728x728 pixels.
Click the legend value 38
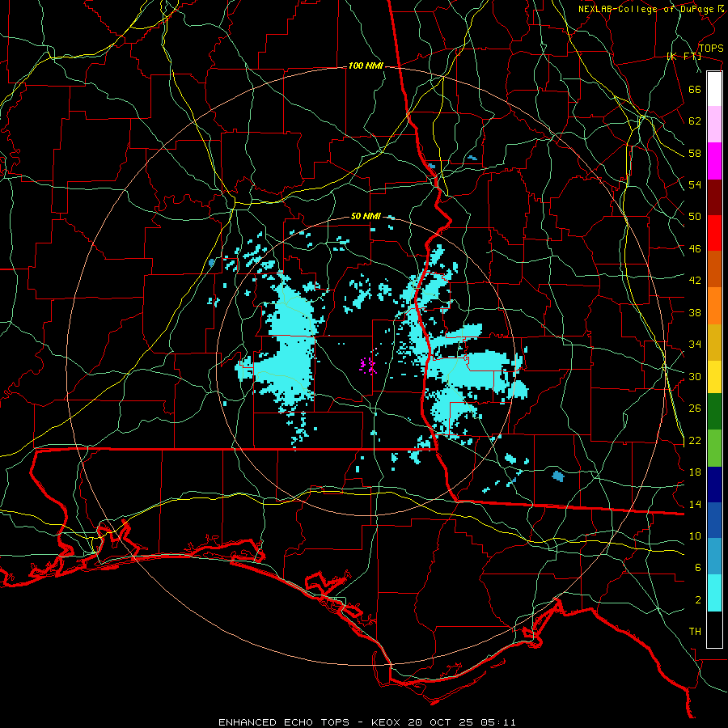[x=695, y=312]
